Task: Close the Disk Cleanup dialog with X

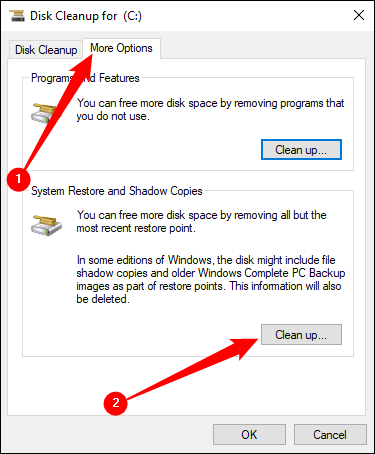Action: pos(359,15)
